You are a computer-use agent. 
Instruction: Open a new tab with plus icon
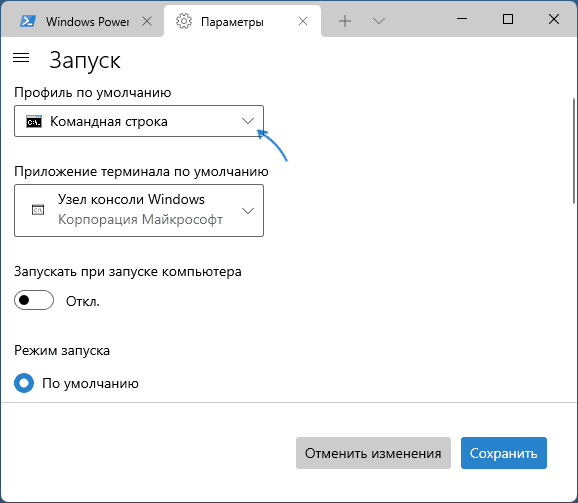(345, 21)
